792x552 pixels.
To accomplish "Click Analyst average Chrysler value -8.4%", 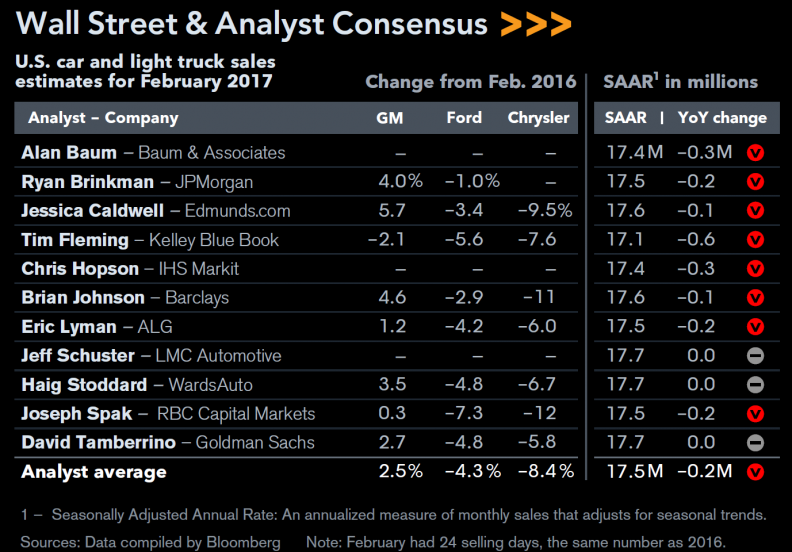I will pyautogui.click(x=546, y=471).
